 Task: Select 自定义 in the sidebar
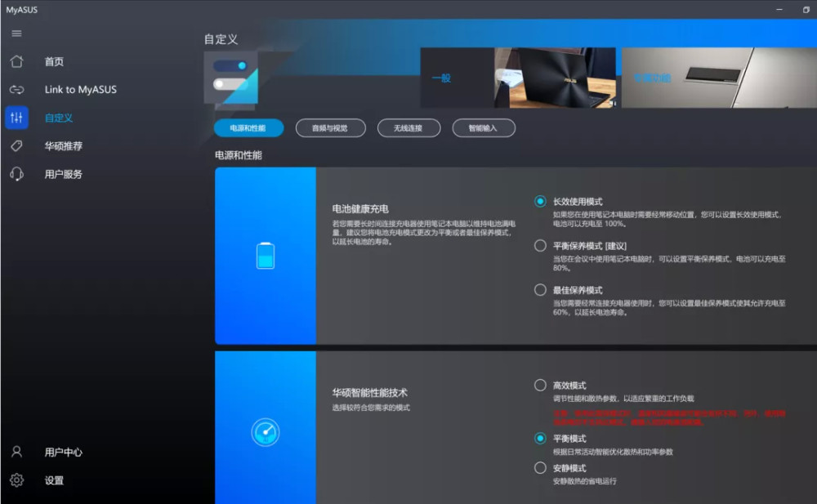pyautogui.click(x=59, y=118)
